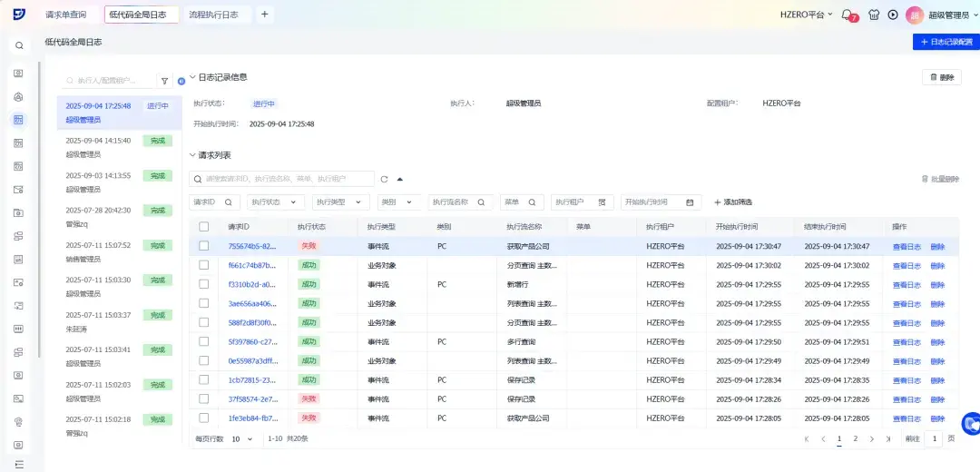Refresh the 请求列表 table
This screenshot has width=980, height=472.
[x=384, y=179]
